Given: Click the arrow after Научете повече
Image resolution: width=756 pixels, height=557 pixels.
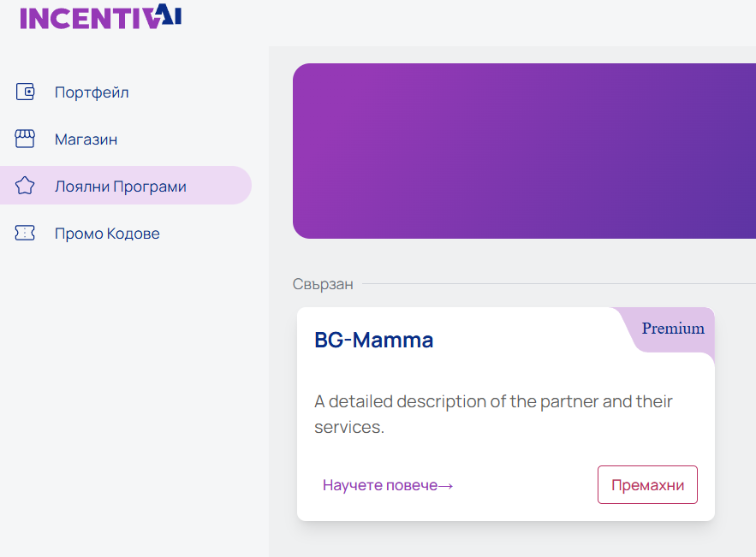Looking at the screenshot, I should 445,486.
